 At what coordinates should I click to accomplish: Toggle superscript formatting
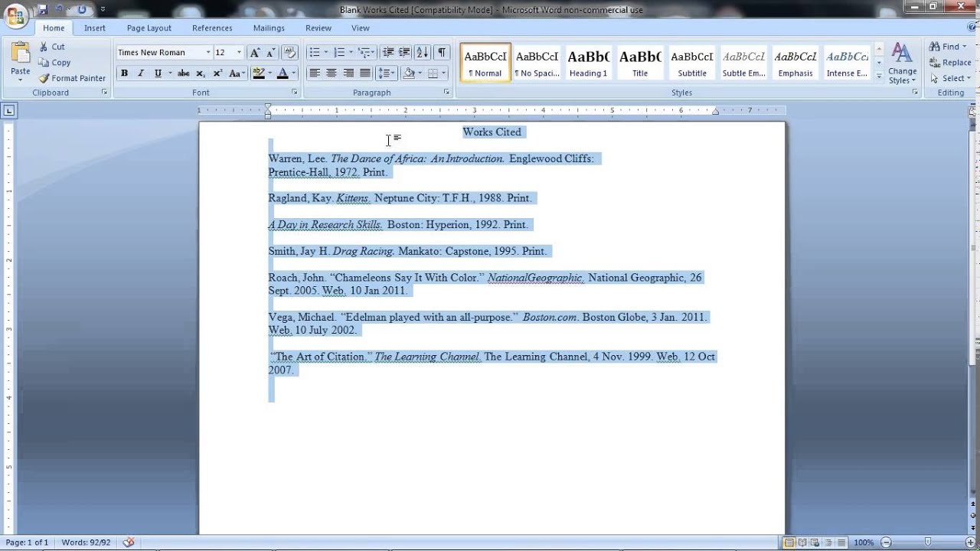point(217,73)
